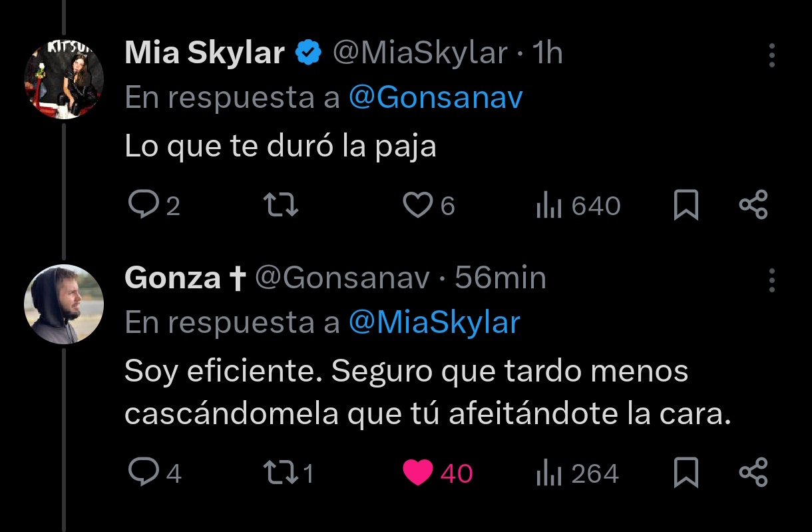Open the @Gonsanav mention link
Viewport: 812px width, 532px height.
(x=436, y=98)
